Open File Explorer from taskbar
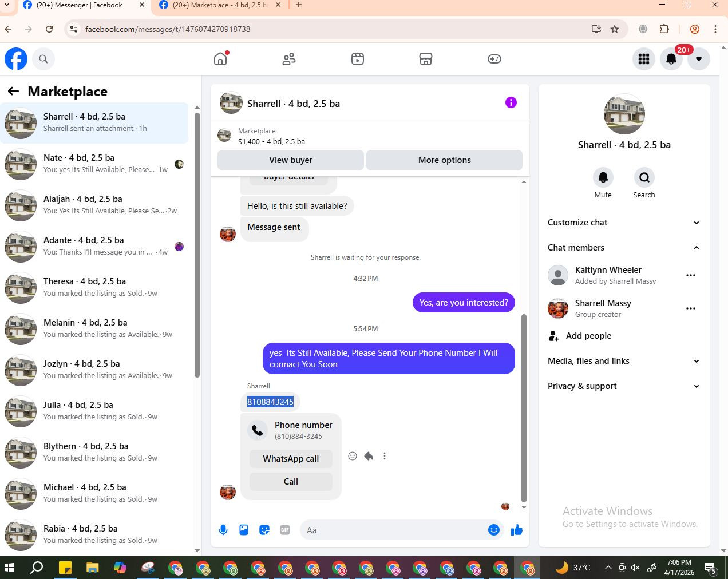Image resolution: width=728 pixels, height=579 pixels. click(x=93, y=568)
